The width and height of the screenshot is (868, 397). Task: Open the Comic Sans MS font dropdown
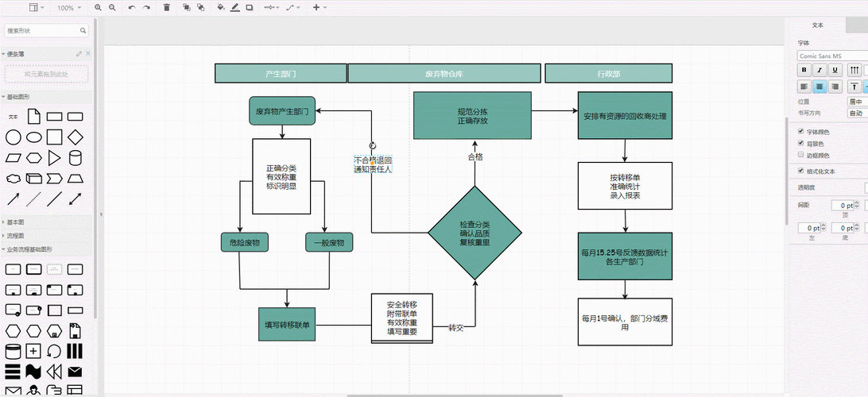831,56
